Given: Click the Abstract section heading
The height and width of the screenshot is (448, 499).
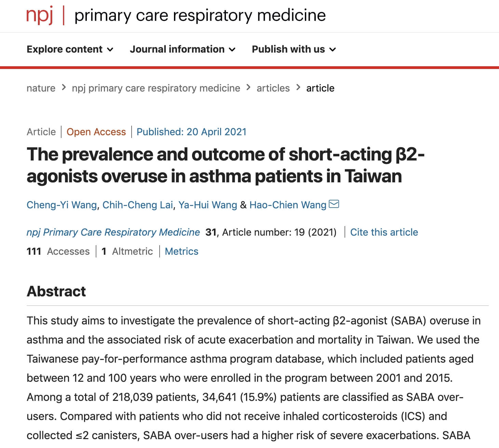Looking at the screenshot, I should pyautogui.click(x=56, y=291).
